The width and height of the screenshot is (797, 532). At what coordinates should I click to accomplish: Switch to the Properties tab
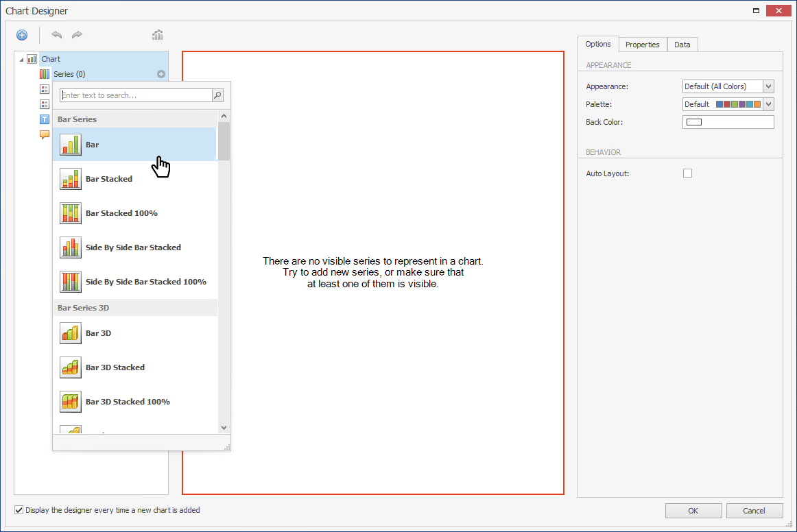(x=642, y=45)
